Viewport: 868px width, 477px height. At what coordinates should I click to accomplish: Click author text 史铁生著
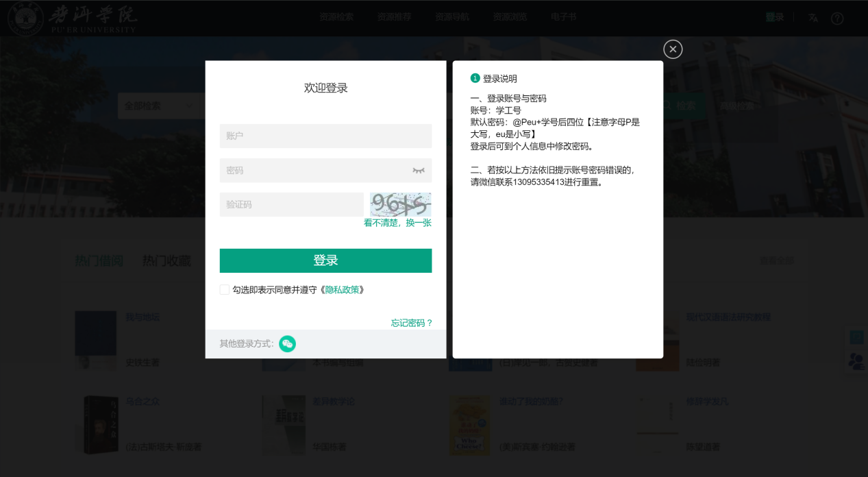142,363
